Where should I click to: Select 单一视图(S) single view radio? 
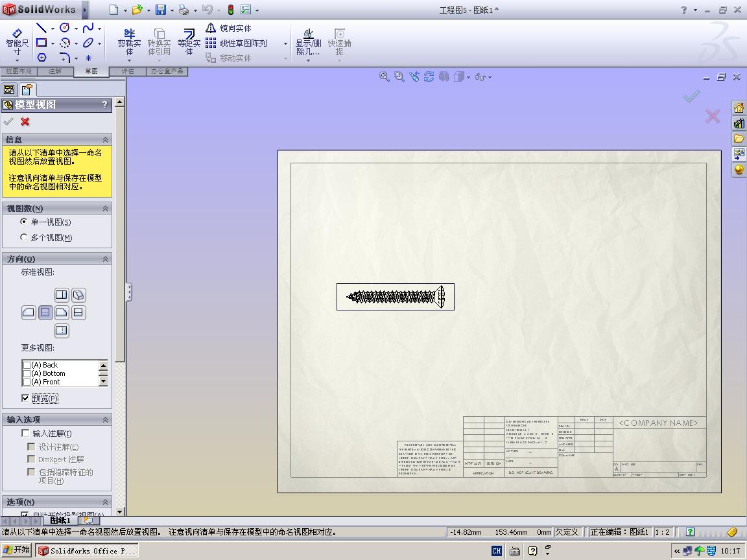(x=24, y=222)
